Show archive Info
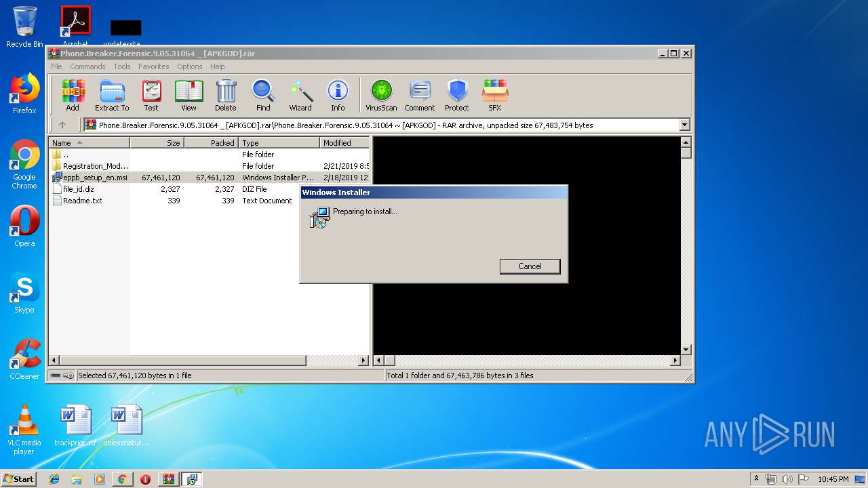Screen dimensions: 868x488 click(x=338, y=95)
